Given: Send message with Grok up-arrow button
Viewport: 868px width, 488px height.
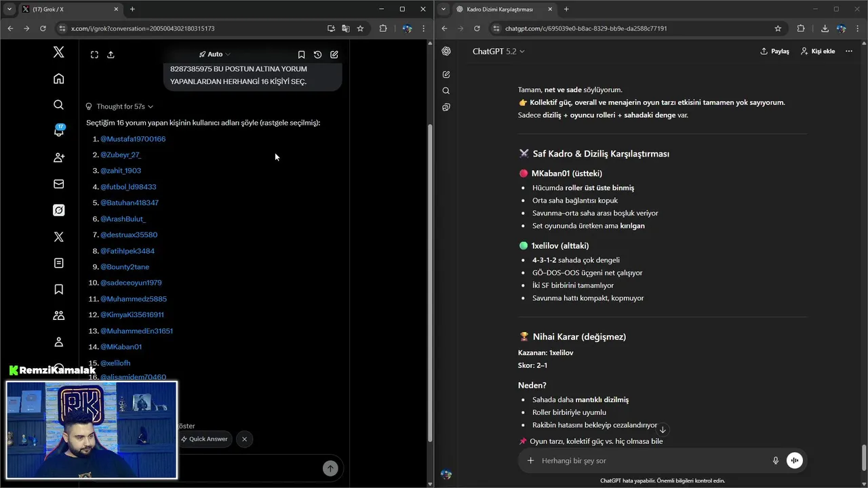Looking at the screenshot, I should 330,468.
